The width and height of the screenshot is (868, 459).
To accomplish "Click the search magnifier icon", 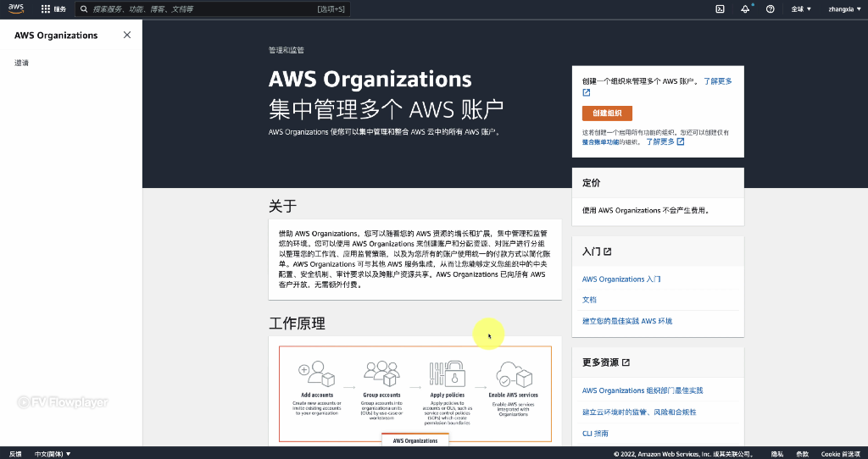I will point(84,8).
